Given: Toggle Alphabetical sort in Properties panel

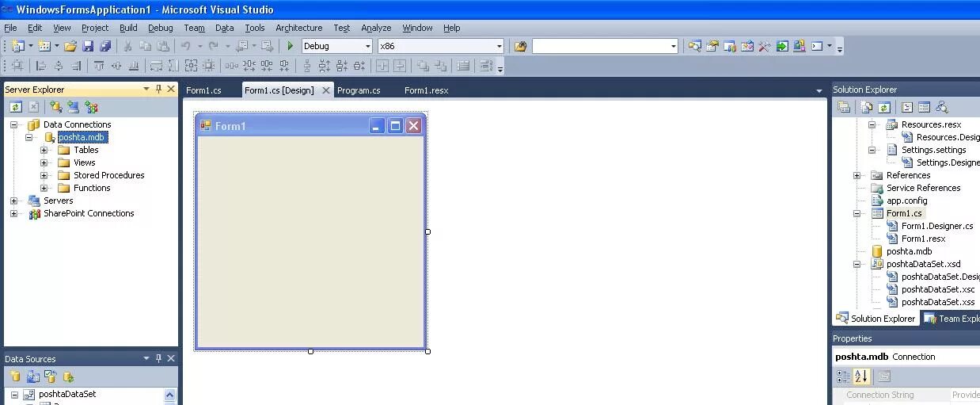Looking at the screenshot, I should 861,376.
